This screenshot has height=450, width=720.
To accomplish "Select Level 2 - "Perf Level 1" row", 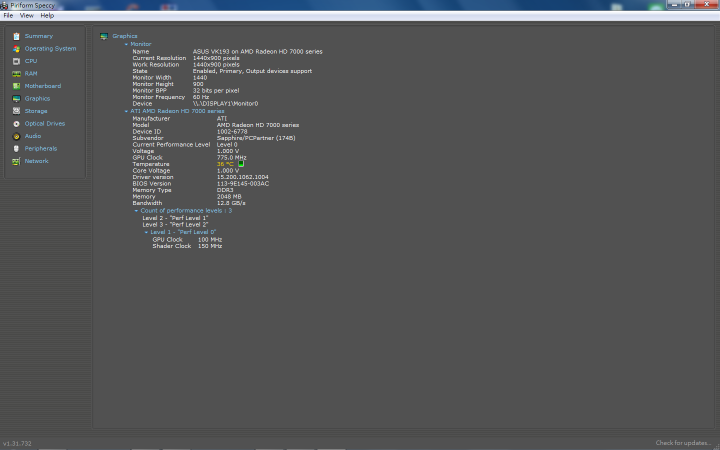I will point(175,218).
